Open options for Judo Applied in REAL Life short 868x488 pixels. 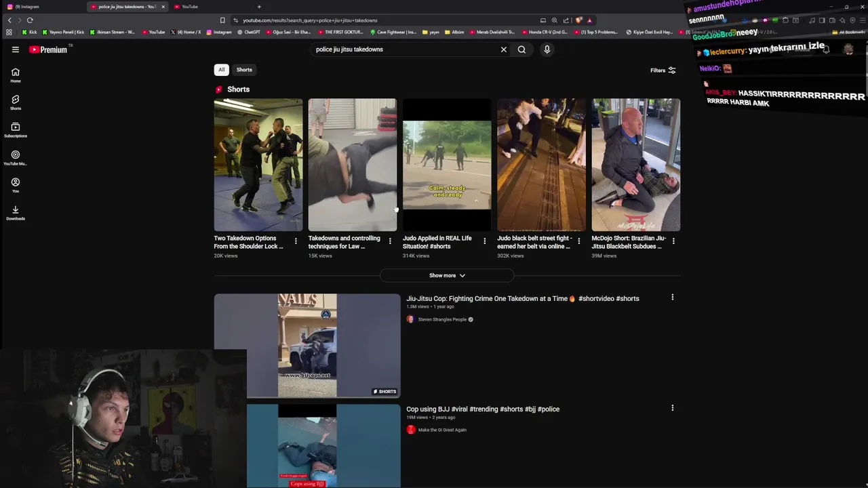(484, 241)
